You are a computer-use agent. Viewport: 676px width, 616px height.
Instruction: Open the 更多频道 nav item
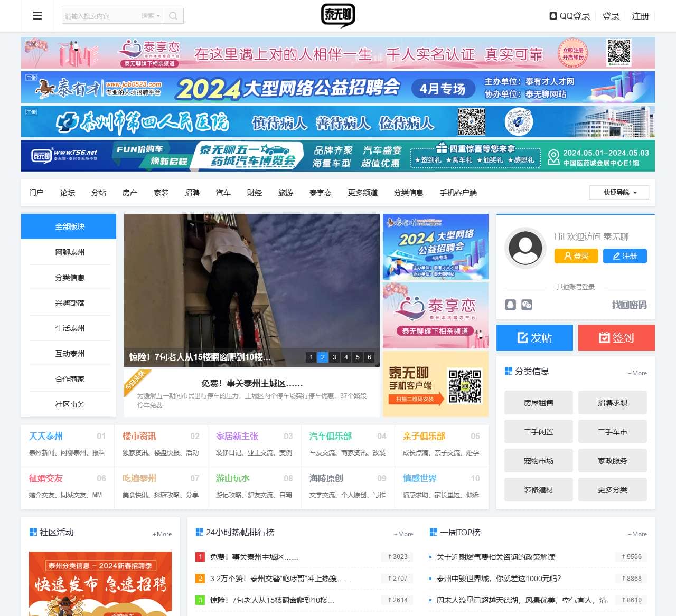(363, 193)
